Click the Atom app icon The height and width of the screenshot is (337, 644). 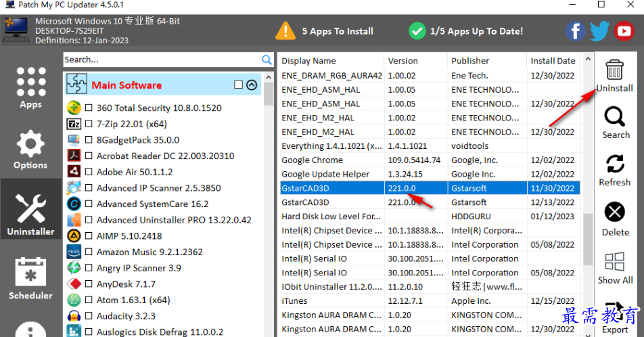[x=74, y=300]
